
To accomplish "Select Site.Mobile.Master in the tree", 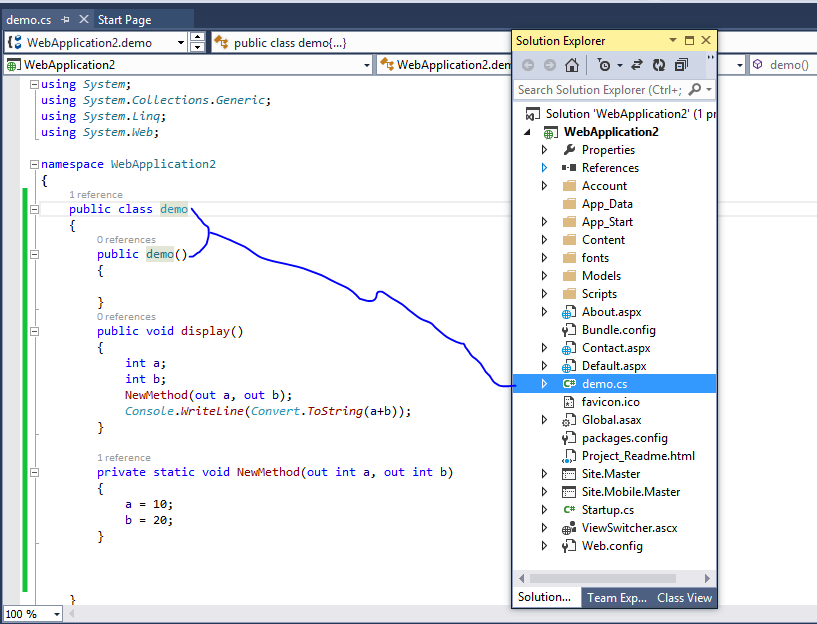I will click(614, 492).
